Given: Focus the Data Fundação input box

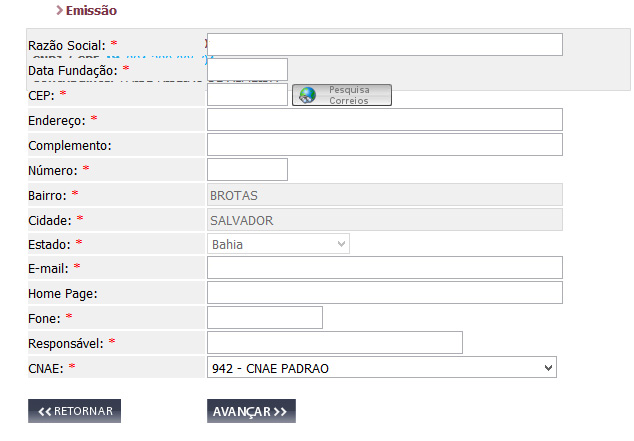Looking at the screenshot, I should click(247, 69).
